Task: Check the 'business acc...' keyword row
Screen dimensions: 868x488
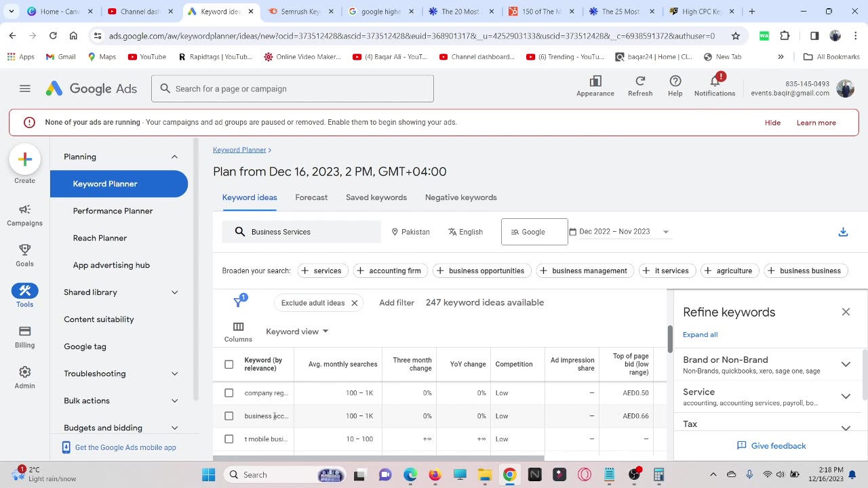Action: tap(229, 416)
